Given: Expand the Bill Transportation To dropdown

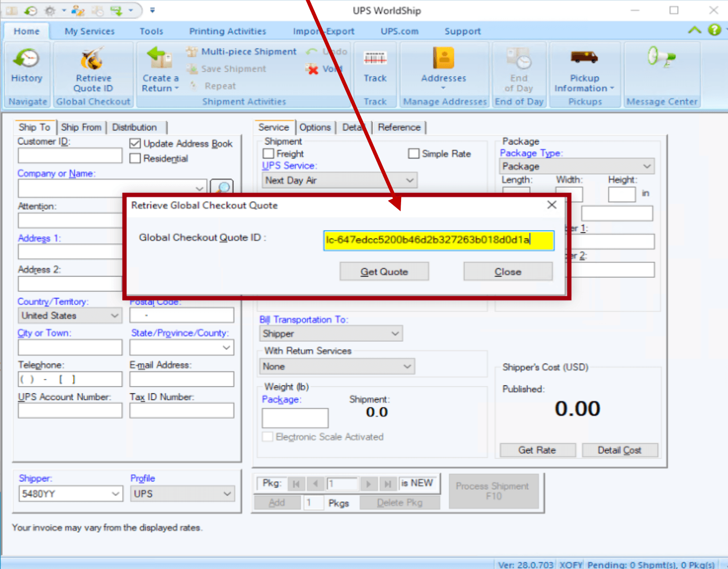Looking at the screenshot, I should 331,334.
